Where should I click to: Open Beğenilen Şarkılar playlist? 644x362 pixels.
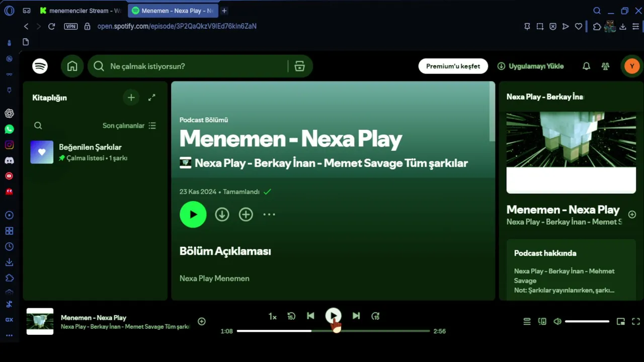pyautogui.click(x=95, y=152)
